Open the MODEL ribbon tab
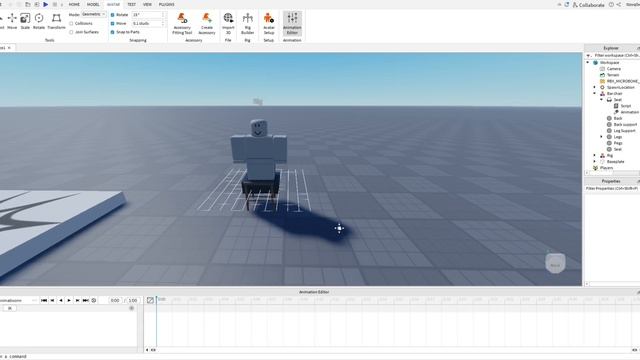The image size is (640, 360). click(93, 4)
